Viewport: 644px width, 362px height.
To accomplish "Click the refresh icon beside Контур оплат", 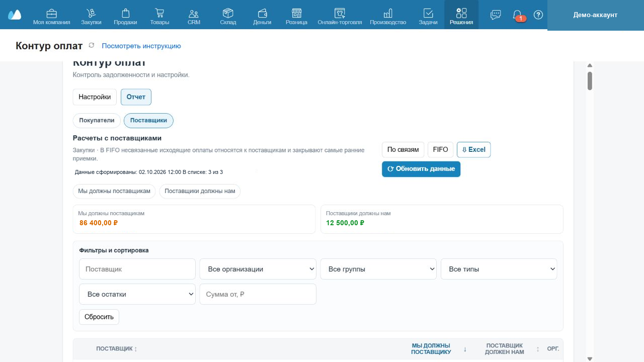I will [x=91, y=46].
